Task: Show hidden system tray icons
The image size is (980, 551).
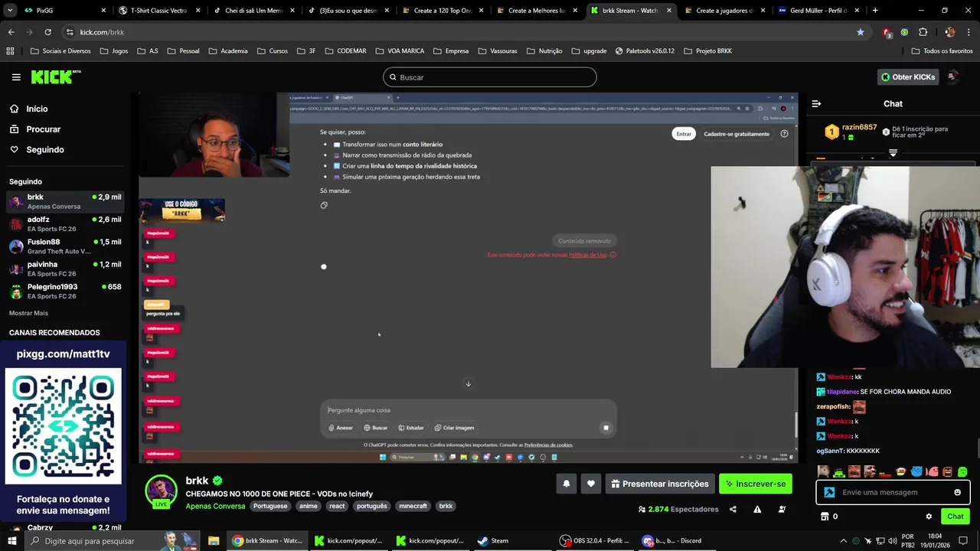Action: coord(843,540)
